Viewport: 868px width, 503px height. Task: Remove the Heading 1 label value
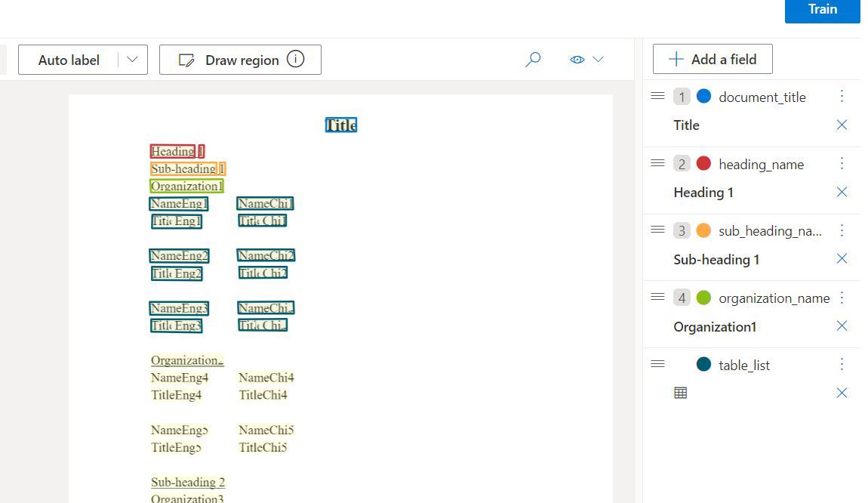[842, 192]
